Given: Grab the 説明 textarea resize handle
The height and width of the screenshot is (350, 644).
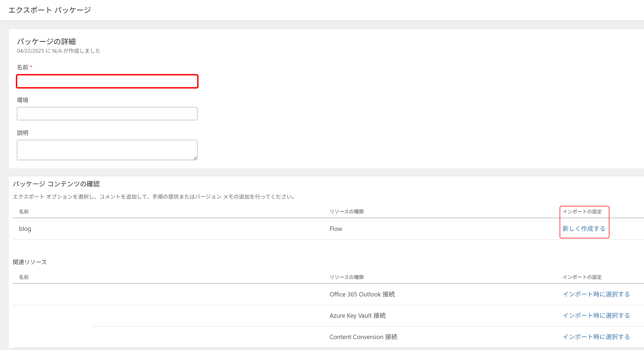Looking at the screenshot, I should tap(195, 158).
